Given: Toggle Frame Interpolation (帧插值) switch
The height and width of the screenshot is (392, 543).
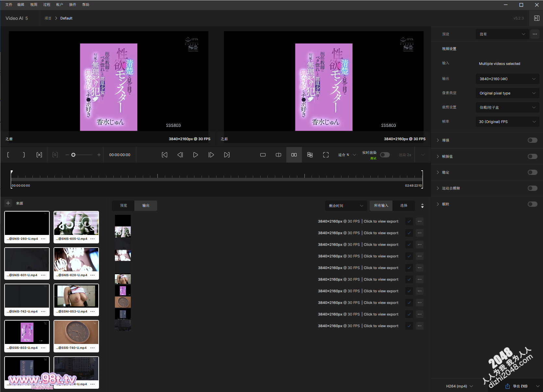Looking at the screenshot, I should click(x=533, y=156).
